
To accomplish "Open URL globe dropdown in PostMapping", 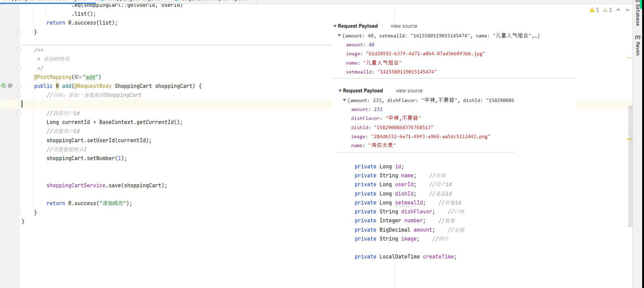I will tap(78, 77).
